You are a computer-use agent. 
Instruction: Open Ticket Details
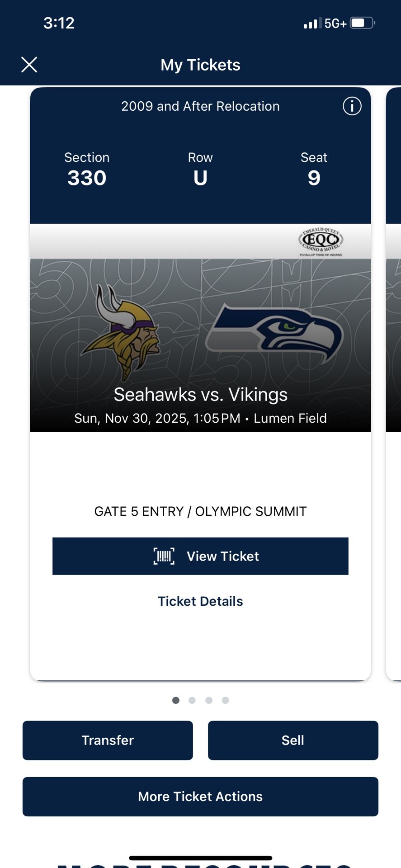click(x=200, y=601)
